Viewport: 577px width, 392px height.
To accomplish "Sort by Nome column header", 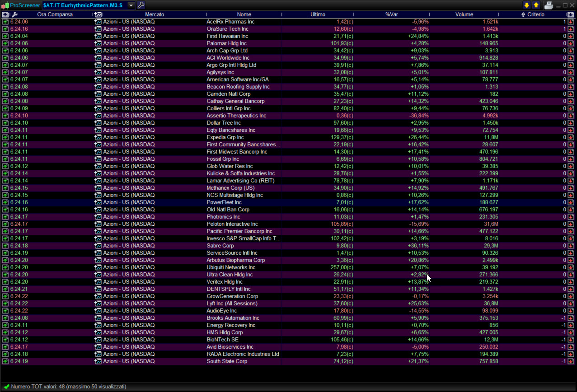I will click(244, 14).
